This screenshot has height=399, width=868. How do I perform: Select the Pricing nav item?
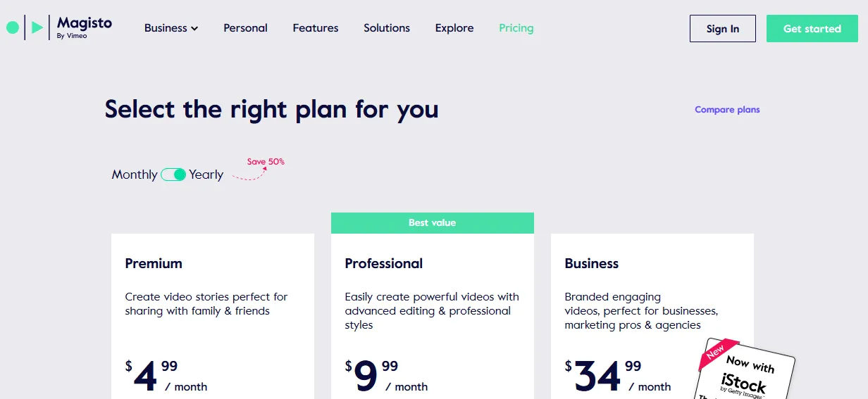[x=516, y=28]
